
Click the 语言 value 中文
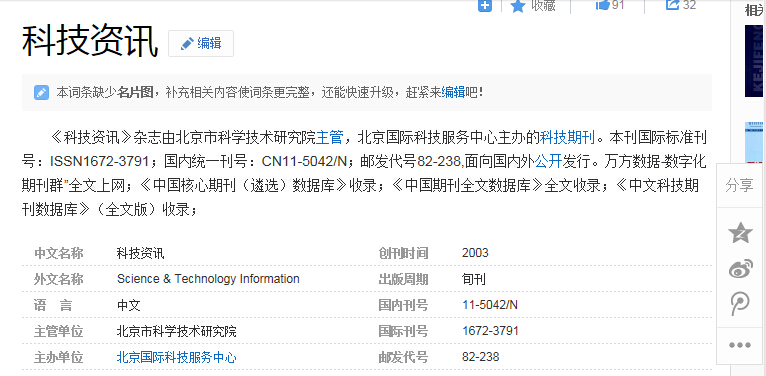click(x=128, y=306)
